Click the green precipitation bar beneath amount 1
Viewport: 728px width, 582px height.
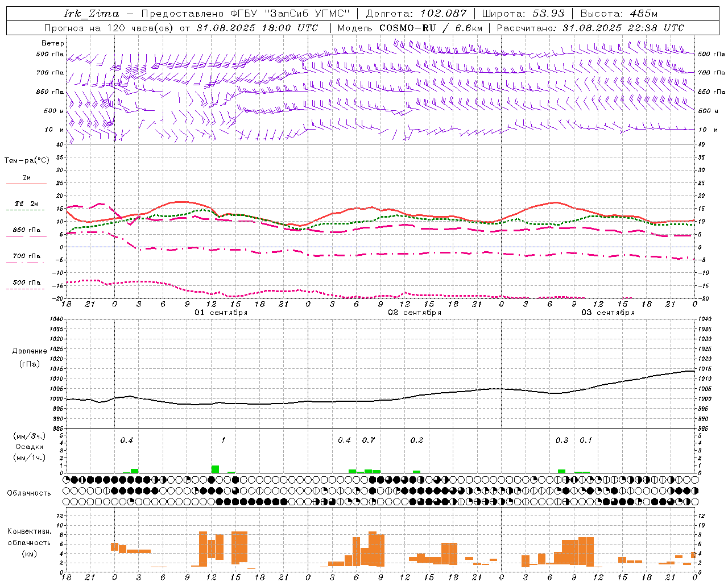pos(215,469)
